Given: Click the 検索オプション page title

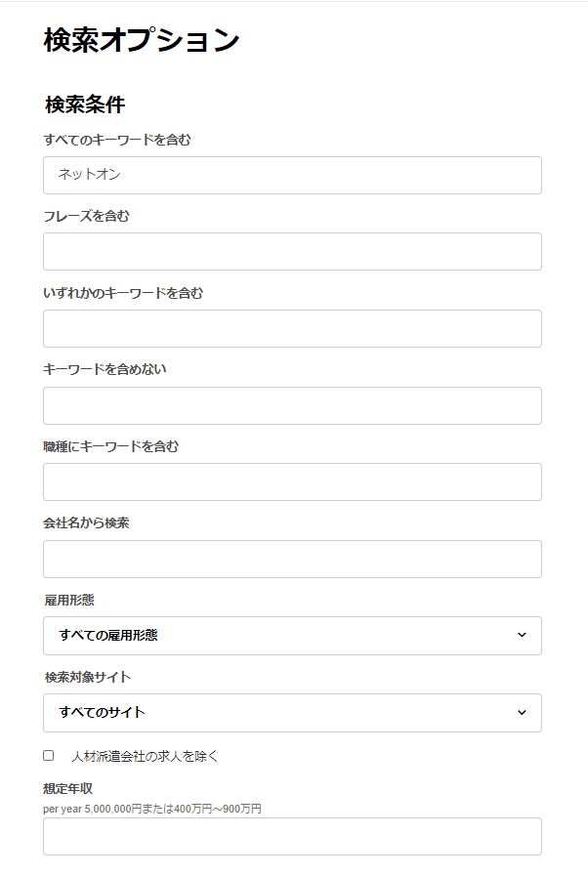Looking at the screenshot, I should pyautogui.click(x=142, y=40).
